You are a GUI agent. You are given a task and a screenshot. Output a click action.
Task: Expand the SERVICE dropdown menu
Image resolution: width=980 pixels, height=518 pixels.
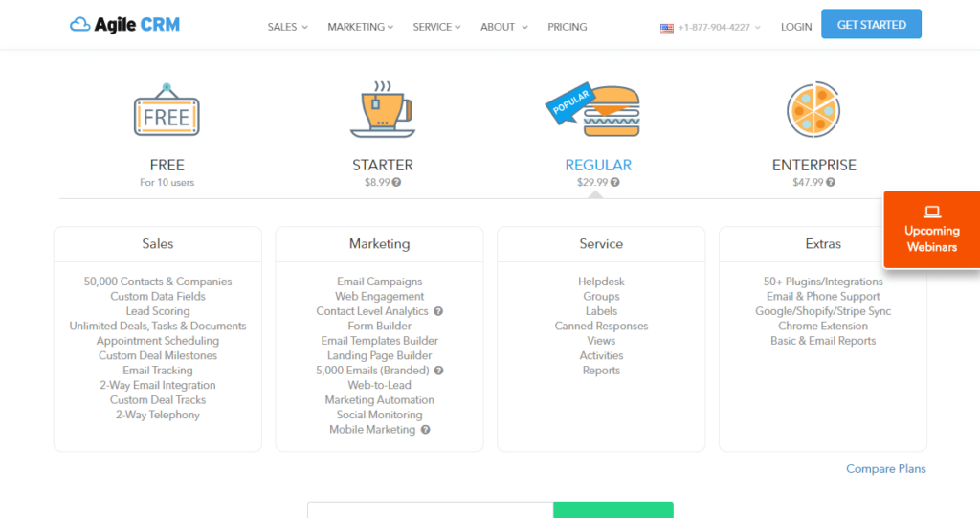click(436, 27)
